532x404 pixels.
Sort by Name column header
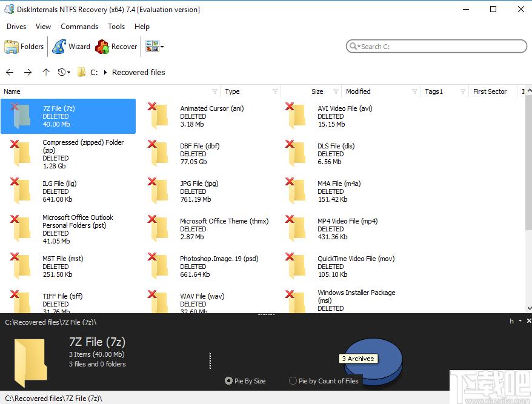[12, 91]
